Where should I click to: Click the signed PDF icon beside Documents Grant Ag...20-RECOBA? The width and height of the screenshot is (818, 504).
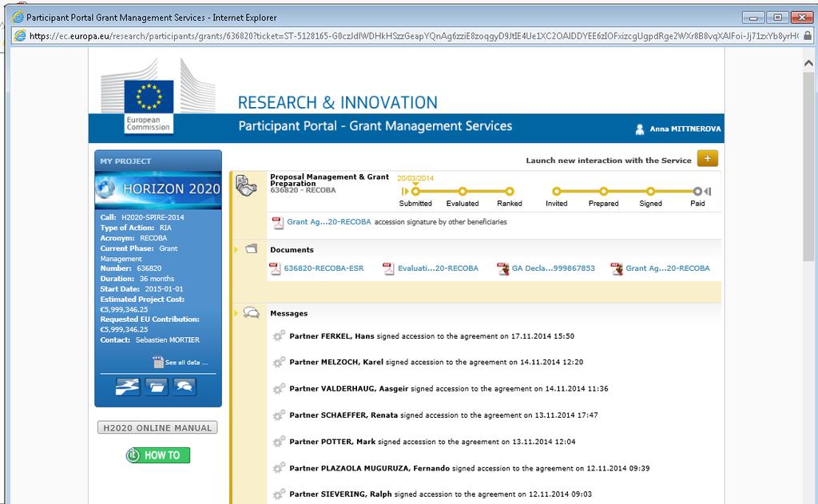pos(617,268)
